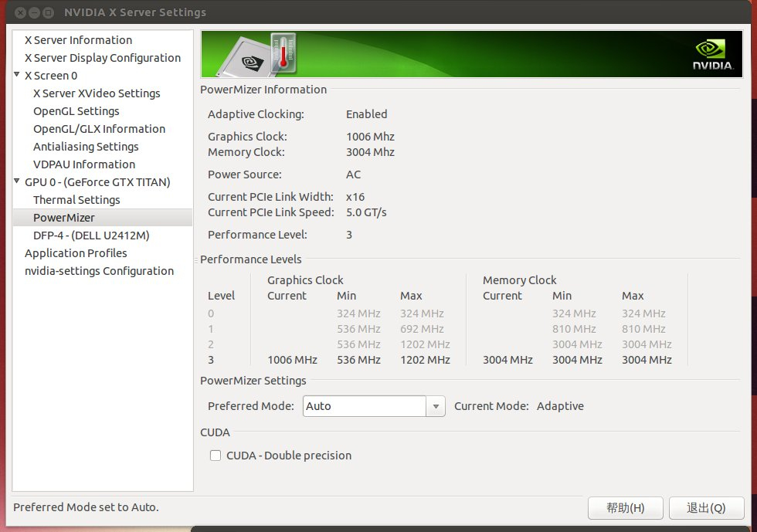Click the 退出(Q) quit button
The image size is (757, 532).
706,508
